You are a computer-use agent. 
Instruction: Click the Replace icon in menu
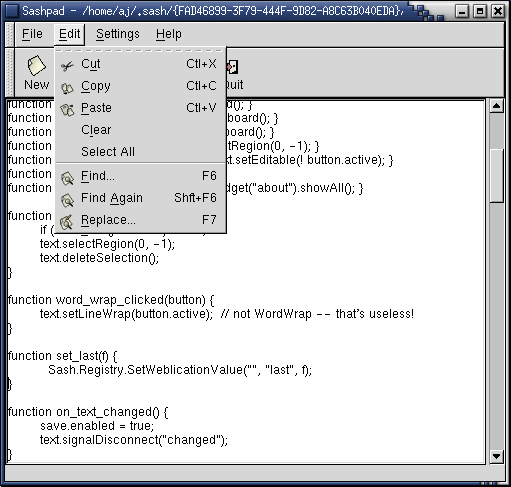pos(67,222)
